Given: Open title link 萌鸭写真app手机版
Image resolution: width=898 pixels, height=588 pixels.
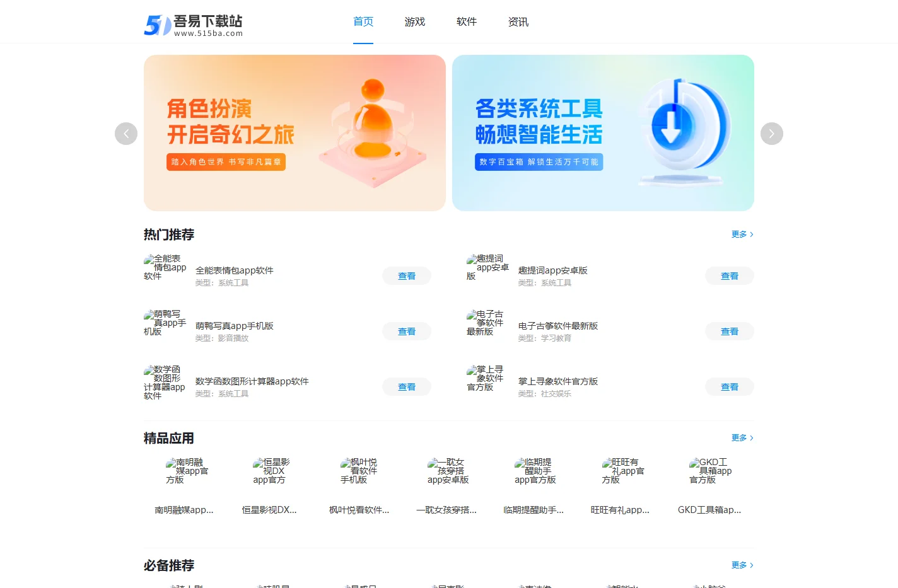Looking at the screenshot, I should (x=235, y=326).
